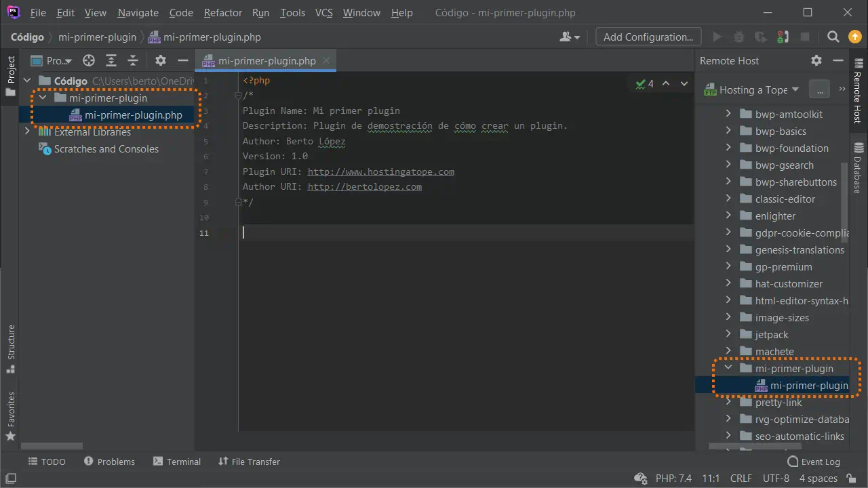Toggle the Database side tool window

(x=858, y=168)
